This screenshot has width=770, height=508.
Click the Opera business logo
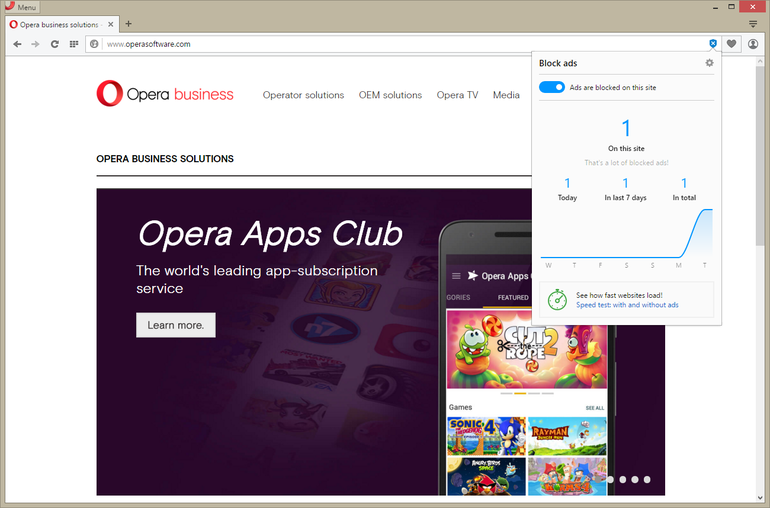165,94
